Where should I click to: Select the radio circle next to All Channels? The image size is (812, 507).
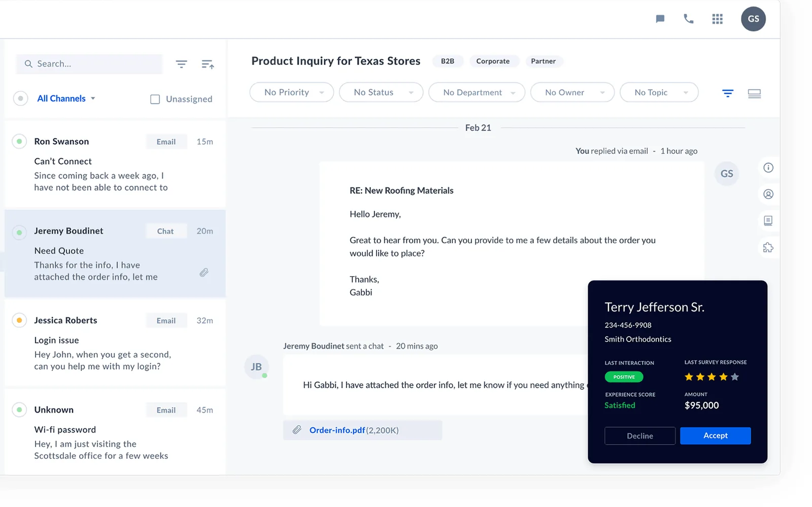coord(20,98)
